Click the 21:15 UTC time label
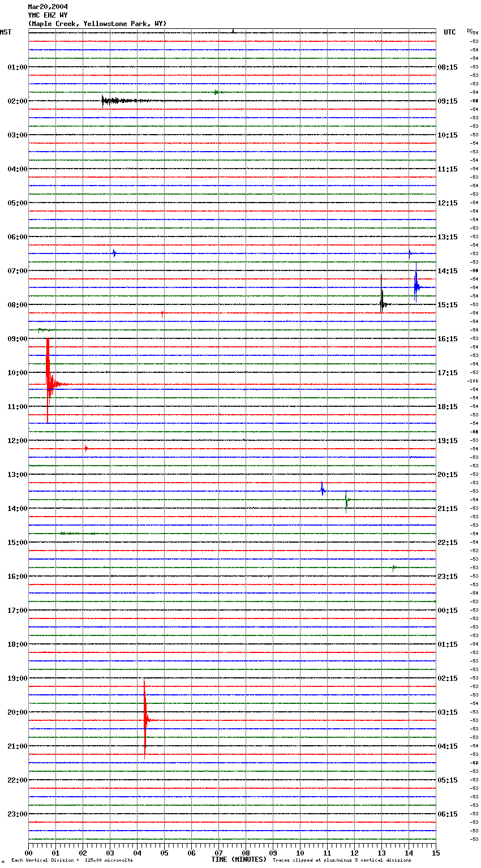 pos(448,509)
